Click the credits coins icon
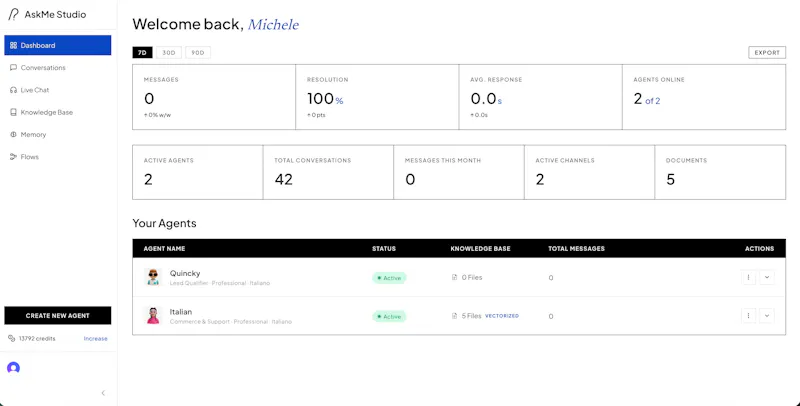 (x=12, y=338)
